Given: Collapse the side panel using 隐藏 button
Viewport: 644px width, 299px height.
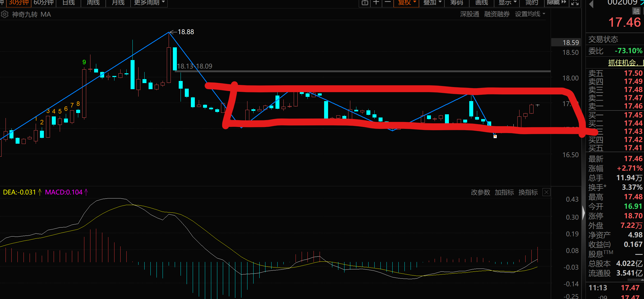Looking at the screenshot, I should [x=556, y=3].
